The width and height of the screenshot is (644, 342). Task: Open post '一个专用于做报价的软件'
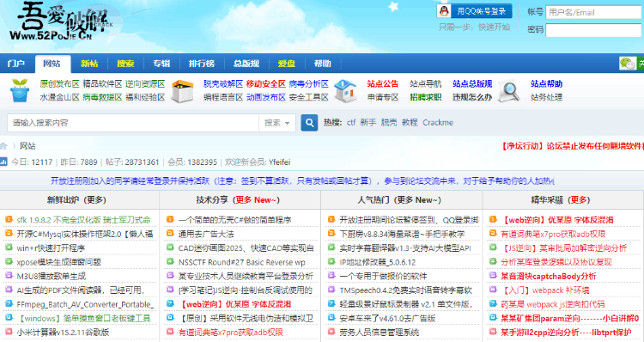coord(383,276)
